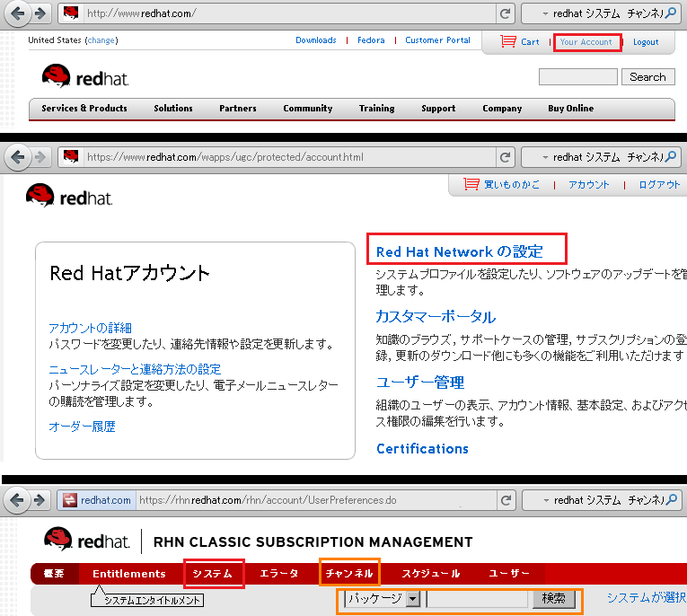Open the Community menu

pyautogui.click(x=307, y=109)
